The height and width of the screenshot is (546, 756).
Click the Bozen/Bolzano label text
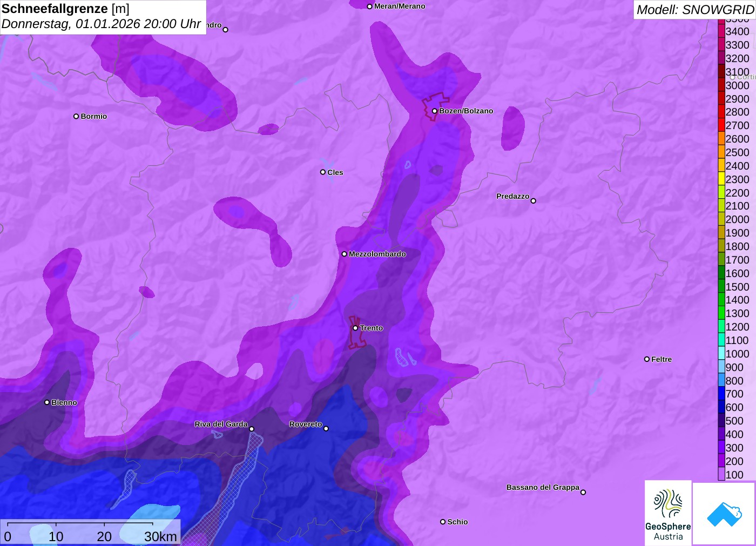click(x=466, y=111)
